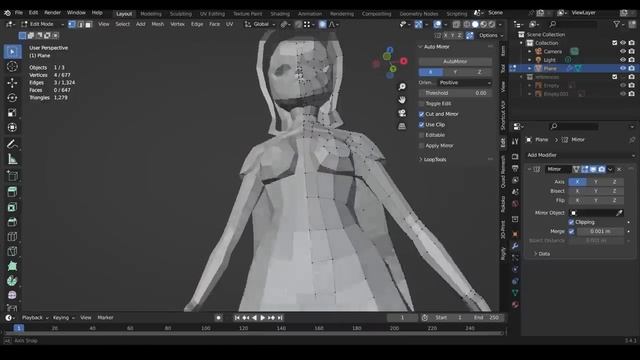Click timeline frame marker at 100
The image size is (640, 360).
click(206, 328)
